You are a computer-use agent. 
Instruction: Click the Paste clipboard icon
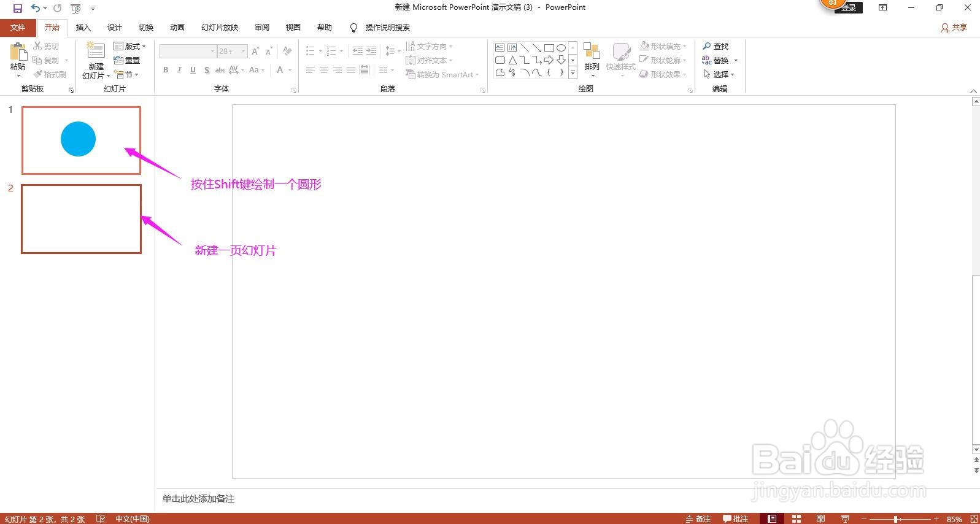pyautogui.click(x=18, y=52)
